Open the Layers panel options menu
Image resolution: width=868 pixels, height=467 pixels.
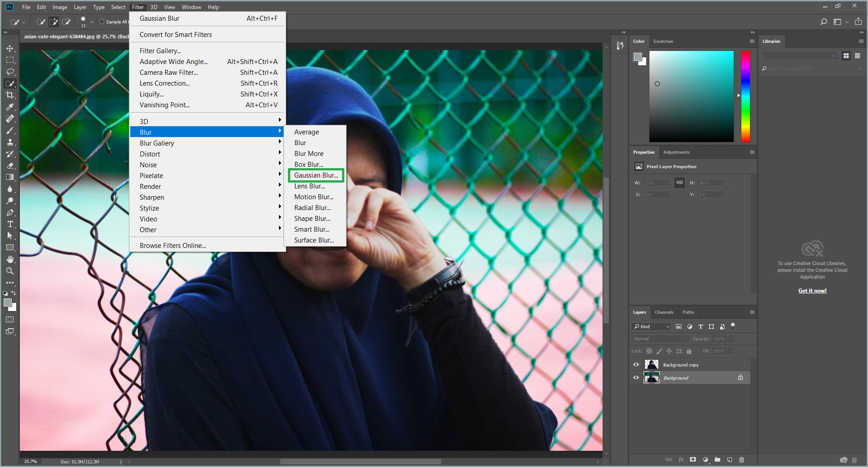(752, 312)
